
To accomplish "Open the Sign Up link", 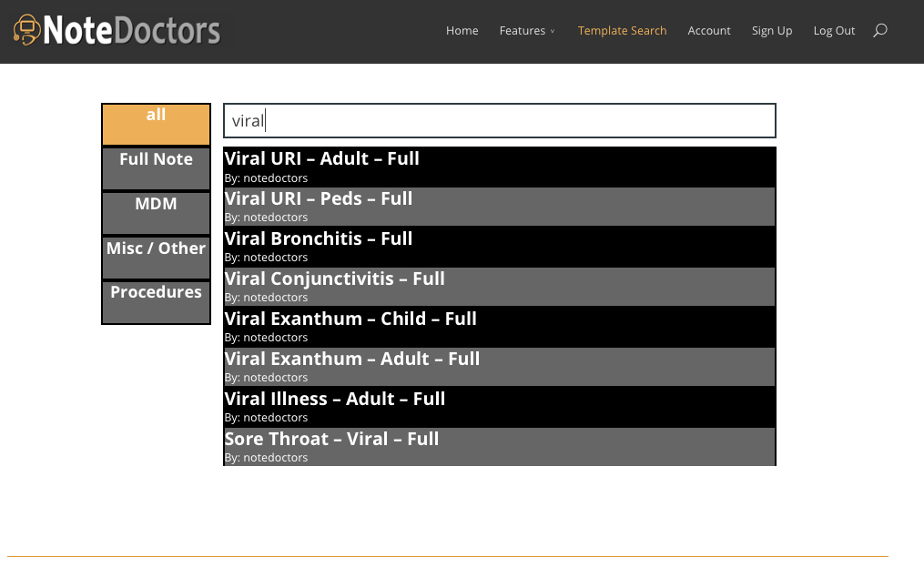I will click(772, 31).
